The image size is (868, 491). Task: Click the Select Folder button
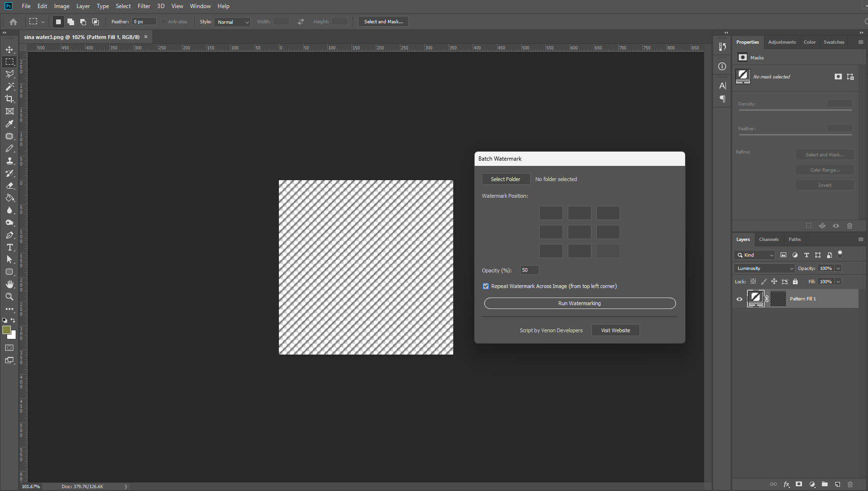(x=506, y=179)
